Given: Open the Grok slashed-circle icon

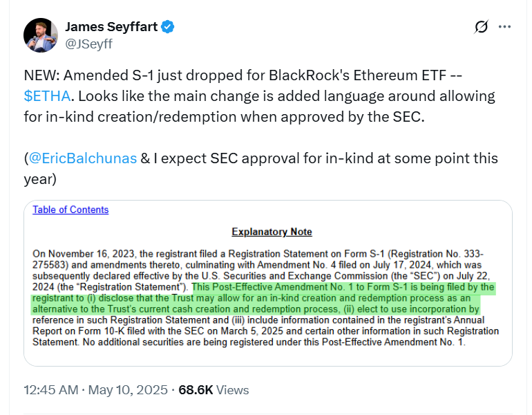Looking at the screenshot, I should 482,28.
